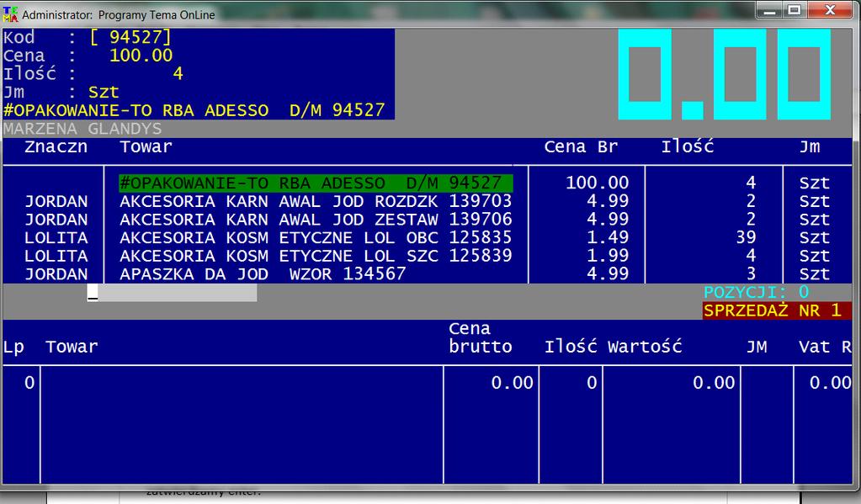
Task: Select AKCESORIA KOSM ETYCZNE LOL SZC 125839
Action: pyautogui.click(x=316, y=256)
